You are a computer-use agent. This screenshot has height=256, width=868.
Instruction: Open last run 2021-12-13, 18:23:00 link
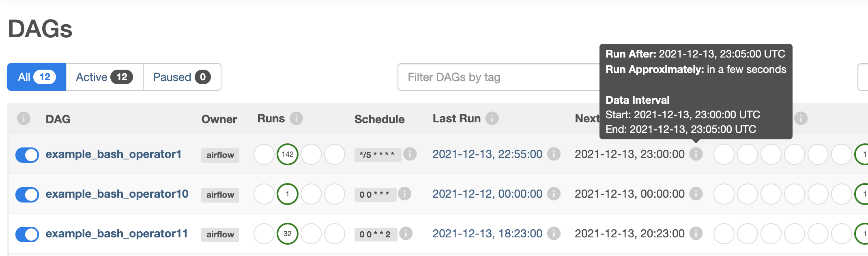coord(487,233)
